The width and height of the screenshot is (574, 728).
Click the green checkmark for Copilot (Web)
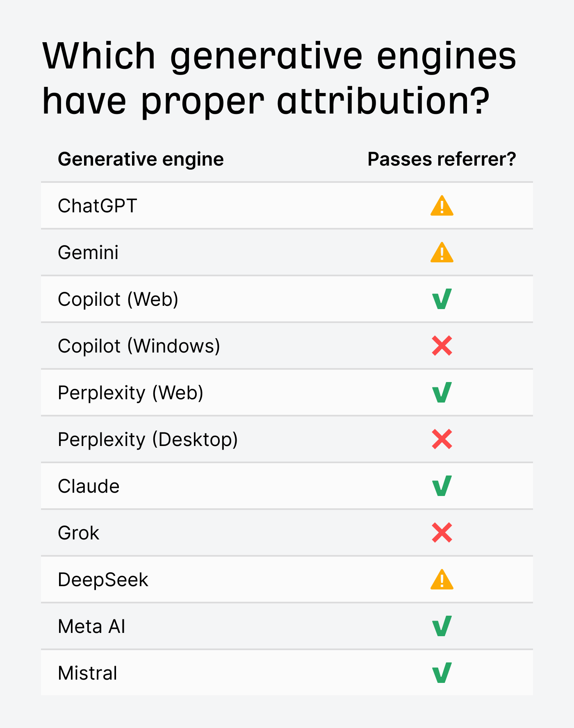point(442,299)
